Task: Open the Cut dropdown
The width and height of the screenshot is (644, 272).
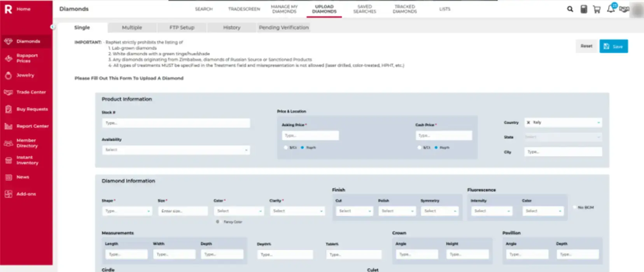Action: (354, 211)
